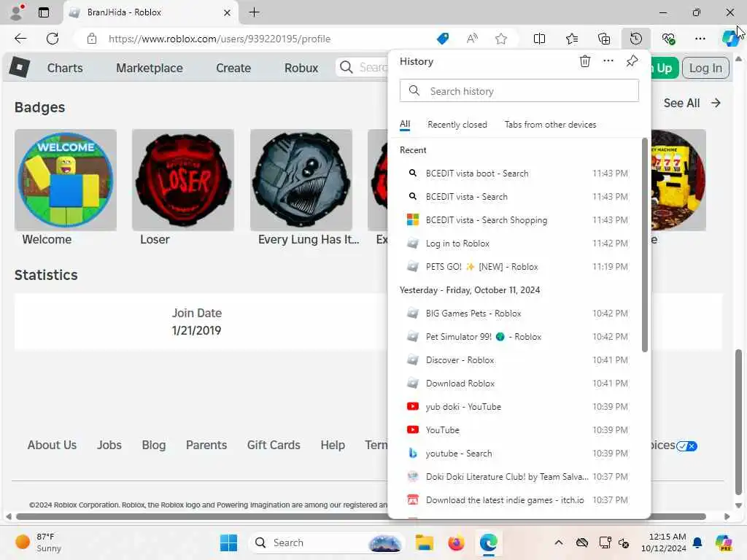
Task: Open Blog footer link
Action: coord(153,445)
